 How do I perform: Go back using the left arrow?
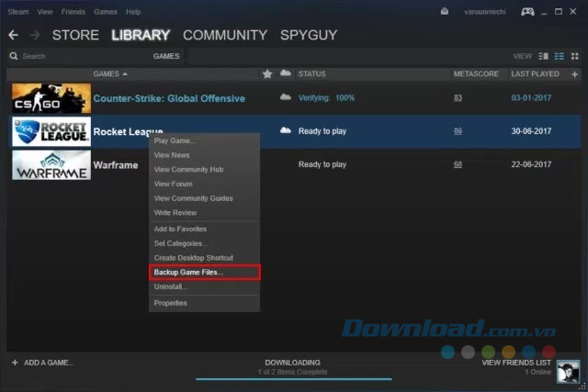point(13,35)
